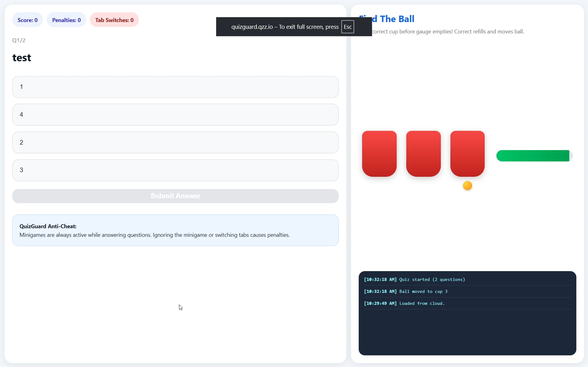Click the question title 'test'
Image resolution: width=588 pixels, height=367 pixels.
pyautogui.click(x=22, y=58)
